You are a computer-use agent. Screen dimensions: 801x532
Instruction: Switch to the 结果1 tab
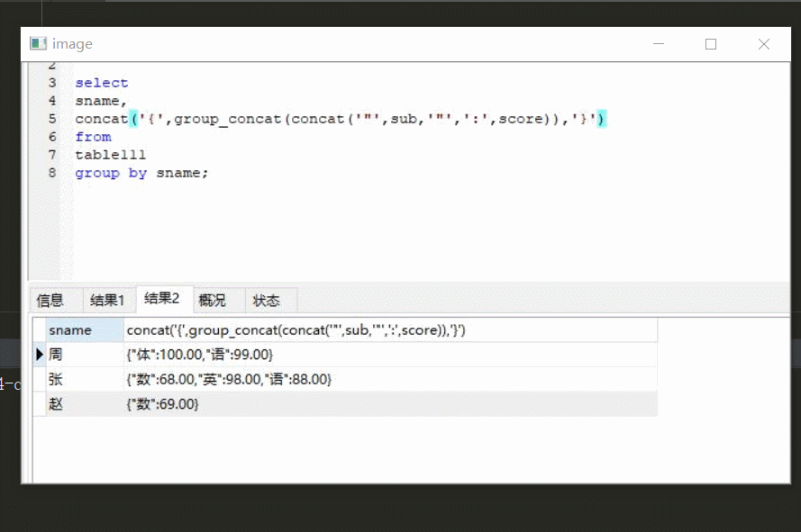coord(108,301)
